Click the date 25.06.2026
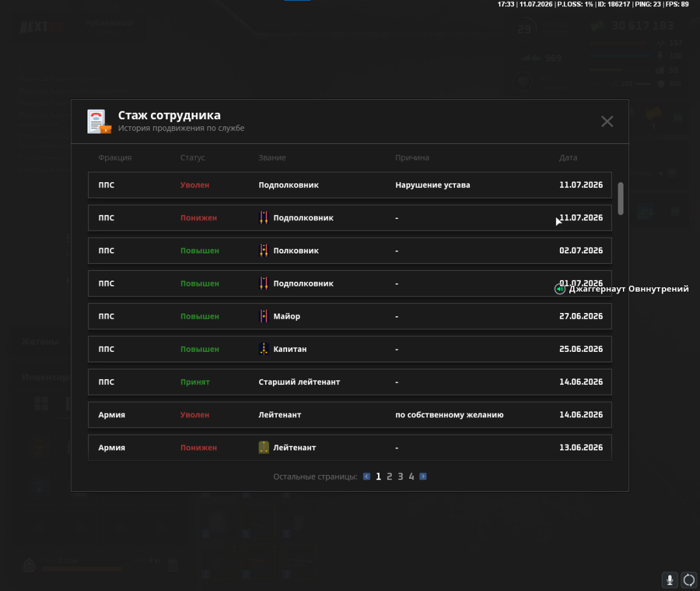The height and width of the screenshot is (591, 700). pos(581,349)
